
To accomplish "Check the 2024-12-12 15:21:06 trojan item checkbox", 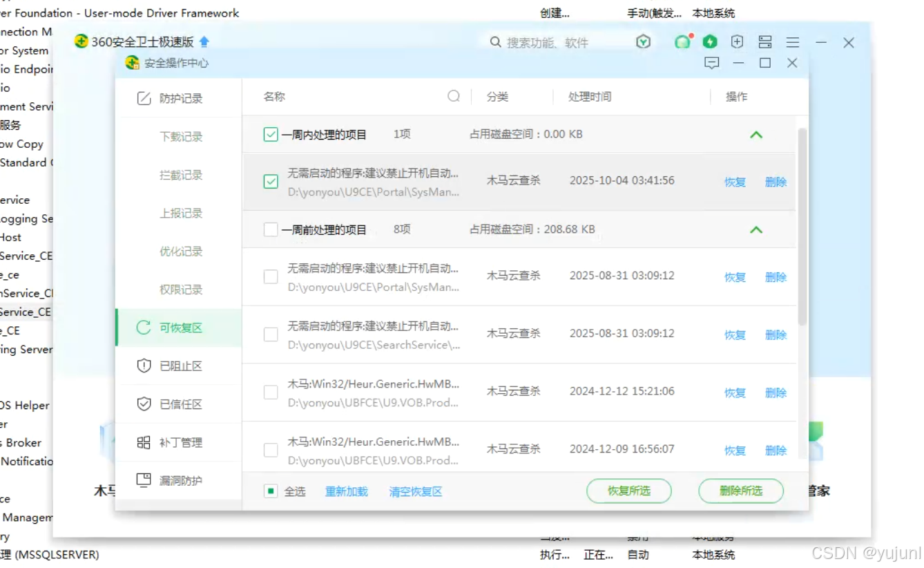I will tap(271, 392).
